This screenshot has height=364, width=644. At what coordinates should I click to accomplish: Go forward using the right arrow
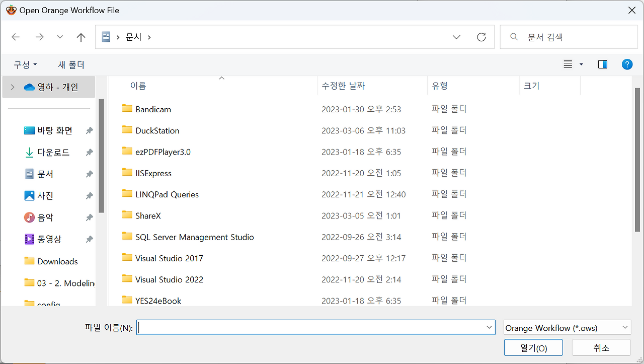[x=39, y=37]
